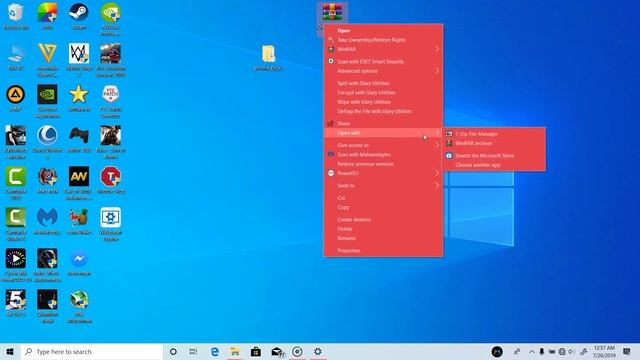Image resolution: width=640 pixels, height=360 pixels.
Task: Expand the Advanced options submenu
Action: (383, 71)
